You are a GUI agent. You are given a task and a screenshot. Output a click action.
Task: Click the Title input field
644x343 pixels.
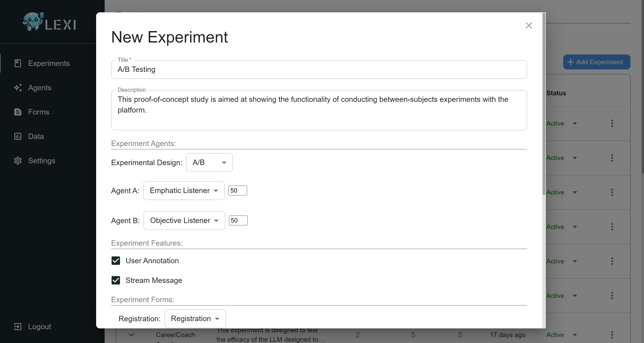[x=319, y=69]
